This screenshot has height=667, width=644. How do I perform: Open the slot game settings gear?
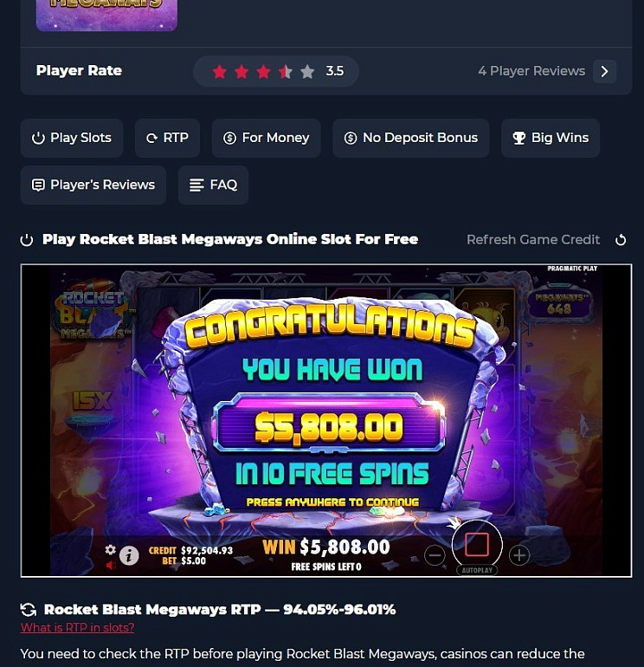click(x=110, y=549)
